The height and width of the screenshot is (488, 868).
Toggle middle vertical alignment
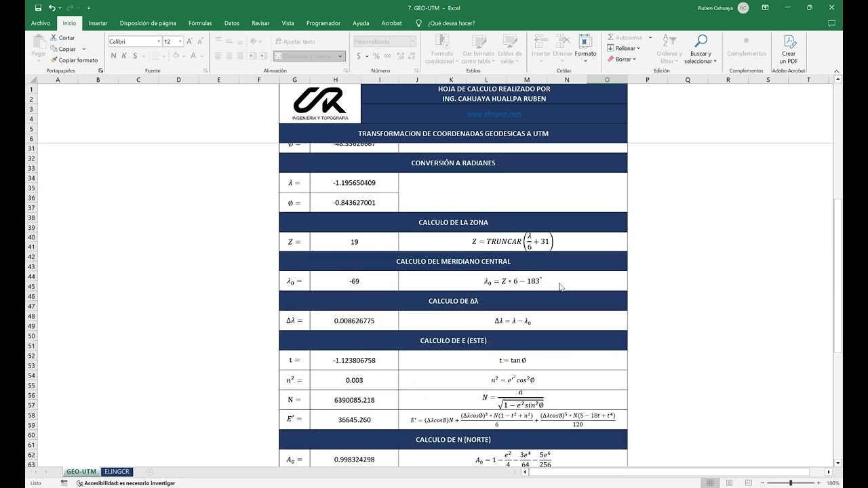230,41
